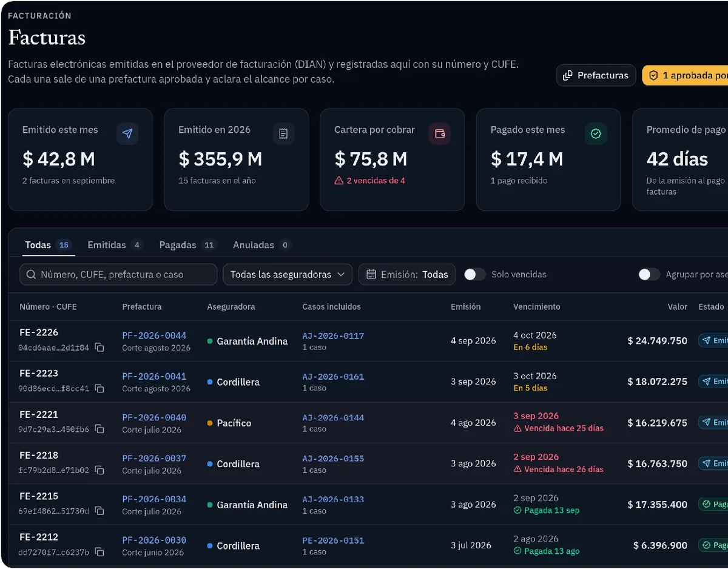Viewport: 728px width, 569px height.
Task: Switch to Anuladas tab
Action: [x=262, y=245]
